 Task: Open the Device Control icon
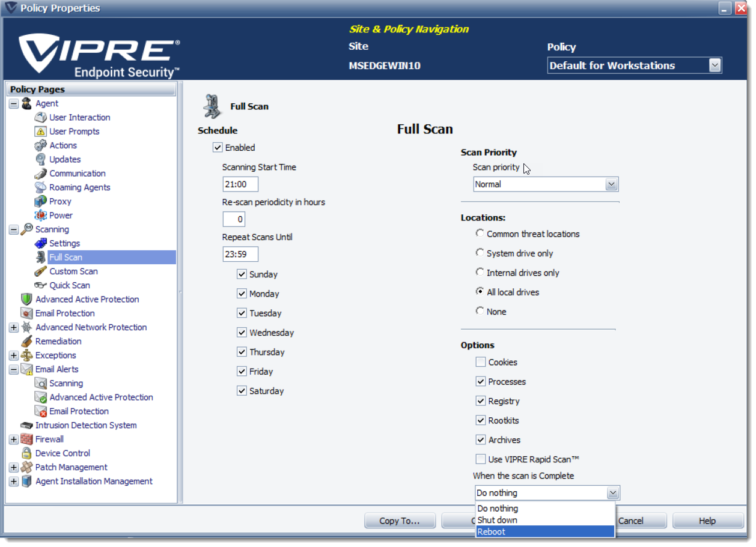click(x=26, y=453)
